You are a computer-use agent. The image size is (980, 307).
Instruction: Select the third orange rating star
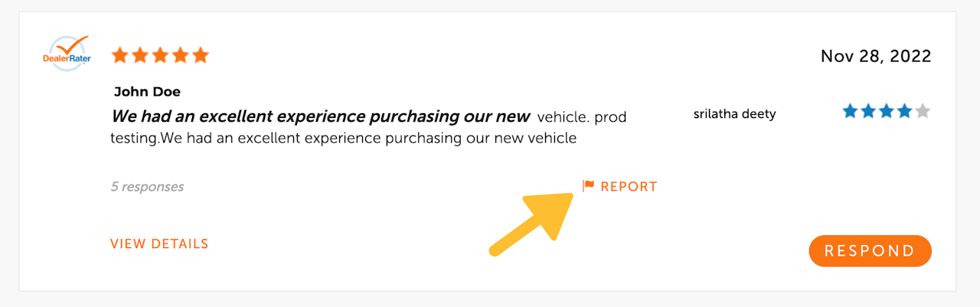[x=160, y=55]
